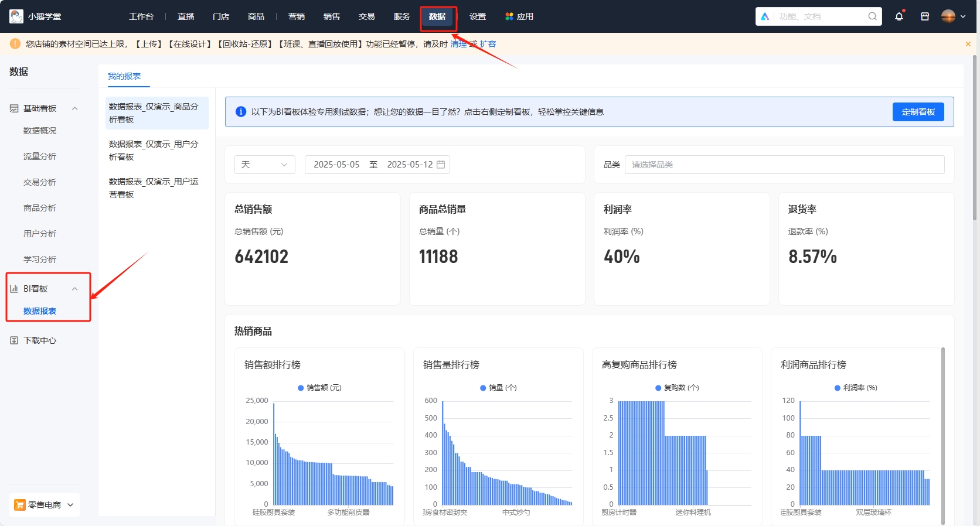
Task: Select 数据报表_仅演示_用户分析看板 report
Action: (x=154, y=151)
